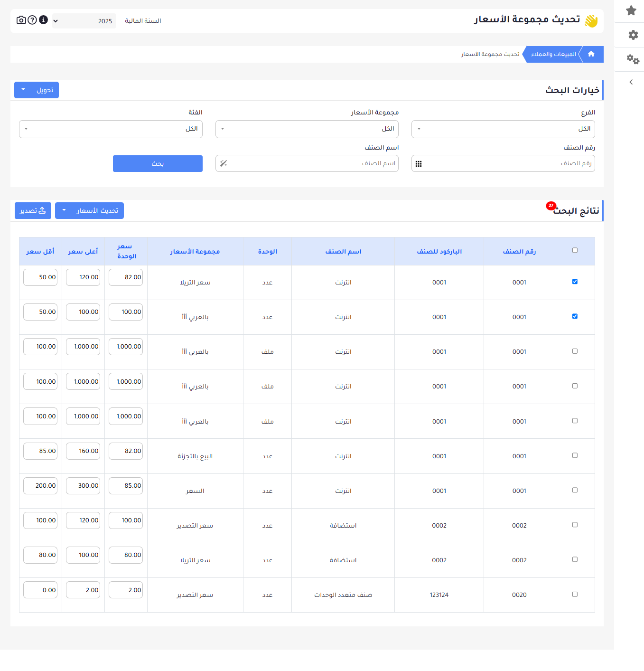Click المبيعات والعملاء breadcrumb item
The width and height of the screenshot is (644, 671).
pos(553,54)
